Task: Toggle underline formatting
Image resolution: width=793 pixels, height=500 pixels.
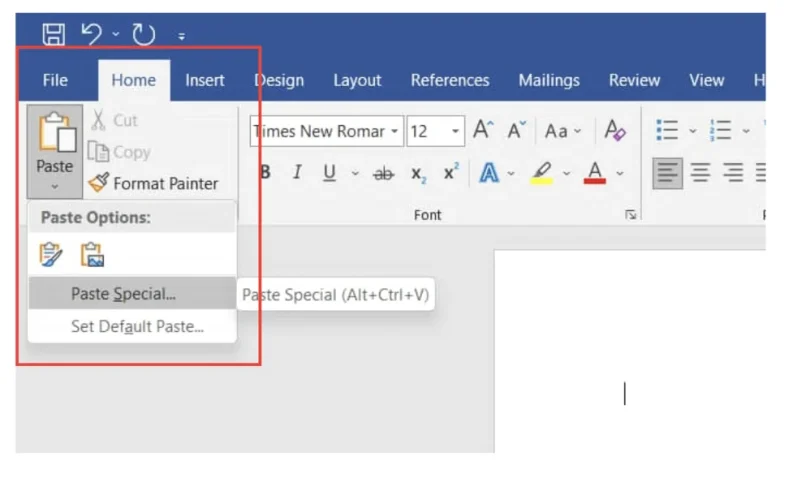Action: coord(329,173)
